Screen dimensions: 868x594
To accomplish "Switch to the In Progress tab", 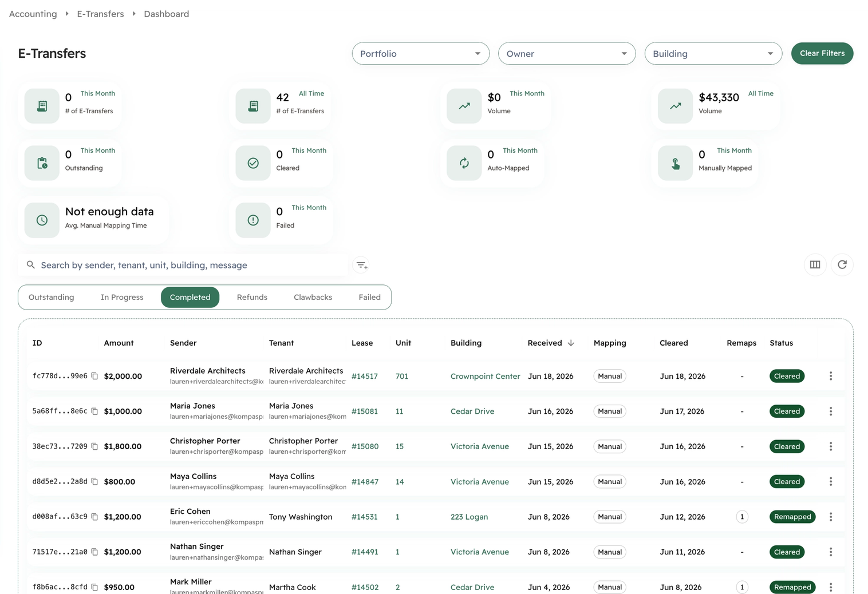I will (122, 298).
